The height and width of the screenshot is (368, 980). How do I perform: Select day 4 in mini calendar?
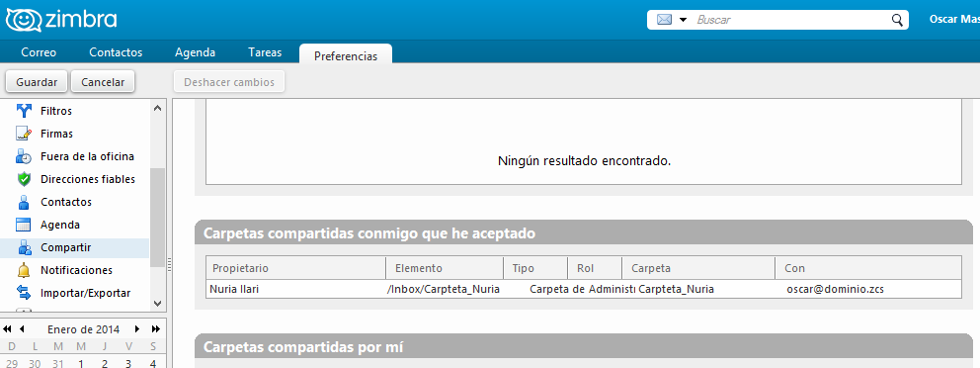click(x=152, y=363)
